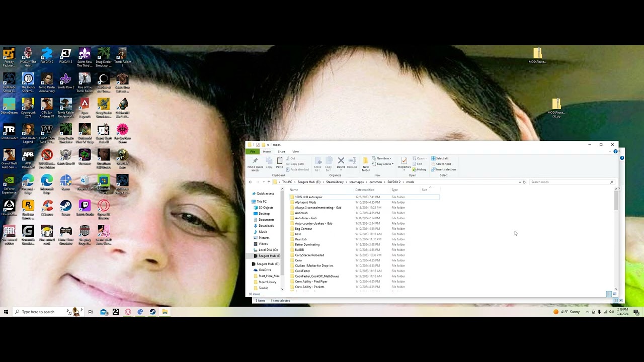Open the PAYDAY 2 desktop shortcut
The width and height of the screenshot is (644, 362).
click(x=47, y=55)
